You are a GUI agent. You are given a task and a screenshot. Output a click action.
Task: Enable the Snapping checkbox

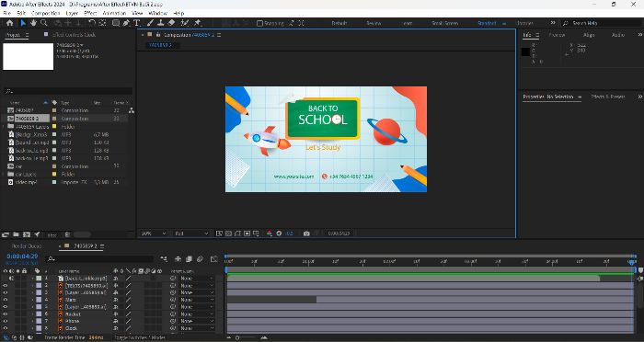[x=259, y=23]
